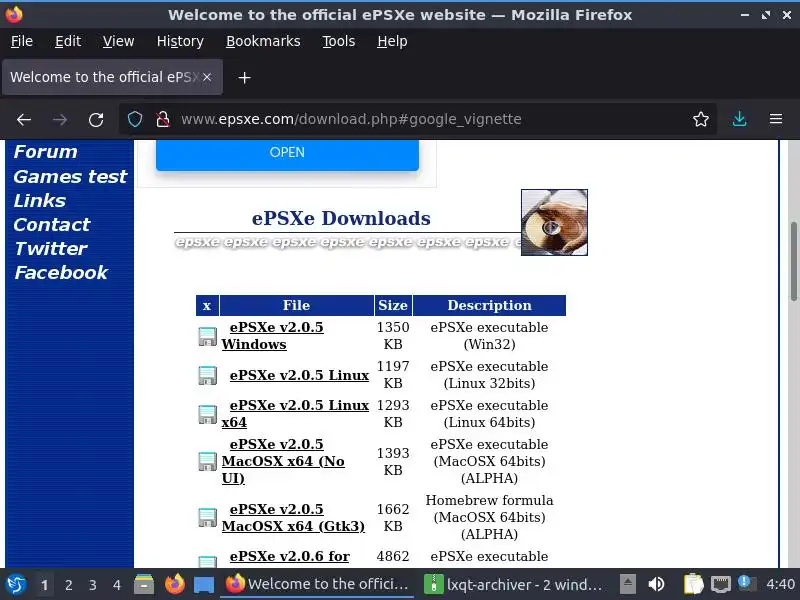The width and height of the screenshot is (800, 600).
Task: Download ePSXe v2.0.5 Linux
Action: (299, 375)
